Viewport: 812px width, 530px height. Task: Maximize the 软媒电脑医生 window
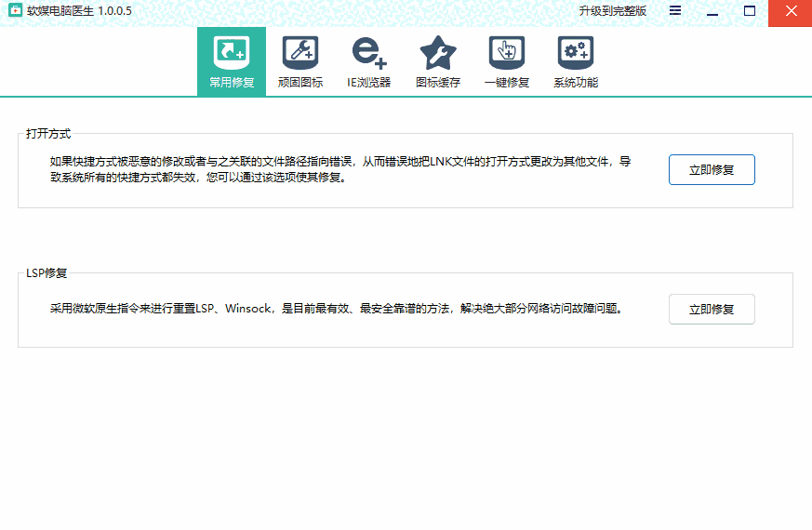coord(750,11)
